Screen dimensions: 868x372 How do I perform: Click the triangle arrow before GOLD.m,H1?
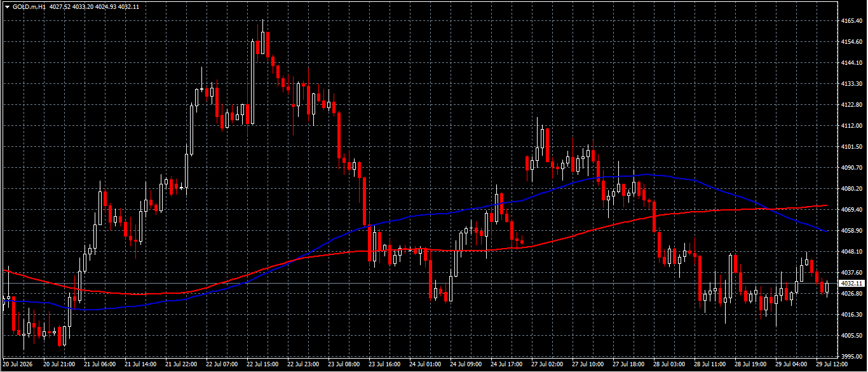(x=7, y=6)
